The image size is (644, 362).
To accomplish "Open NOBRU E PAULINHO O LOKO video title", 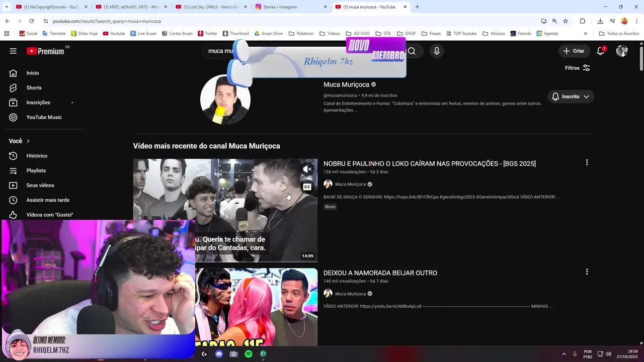I will pos(430,163).
